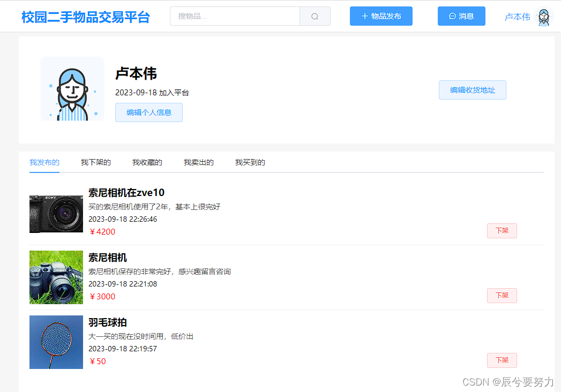Click 下架 for ¥3000 索尼相机 listing

pyautogui.click(x=502, y=296)
